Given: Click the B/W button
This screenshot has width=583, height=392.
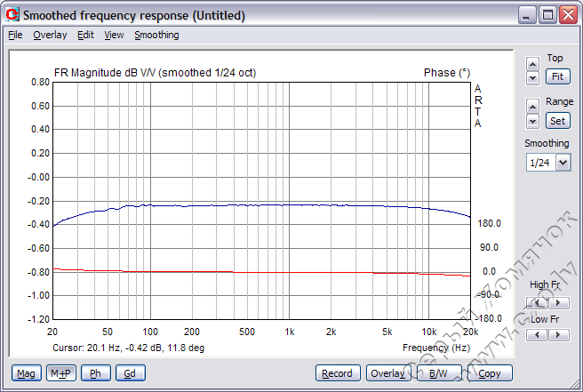Looking at the screenshot, I should (439, 373).
